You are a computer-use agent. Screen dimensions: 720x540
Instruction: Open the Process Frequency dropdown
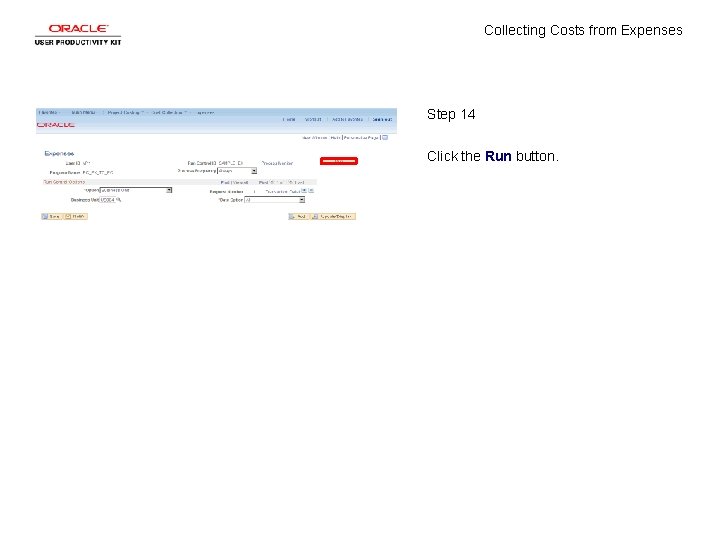[x=237, y=171]
